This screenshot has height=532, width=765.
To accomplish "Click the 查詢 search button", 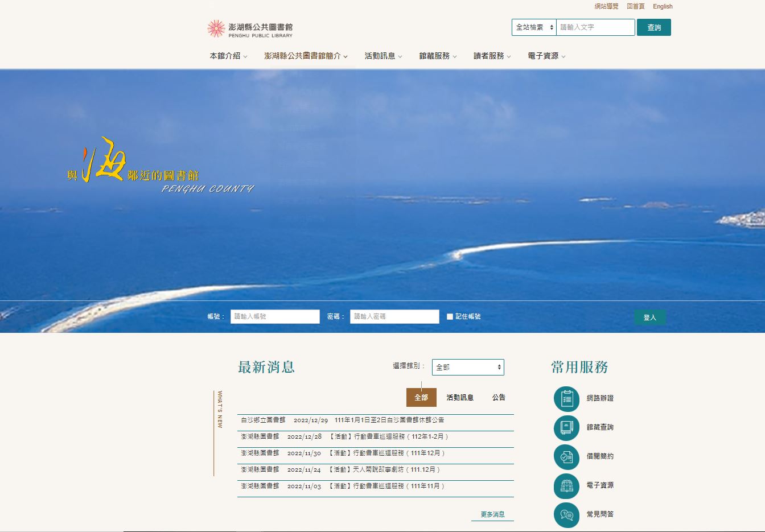I will (654, 27).
